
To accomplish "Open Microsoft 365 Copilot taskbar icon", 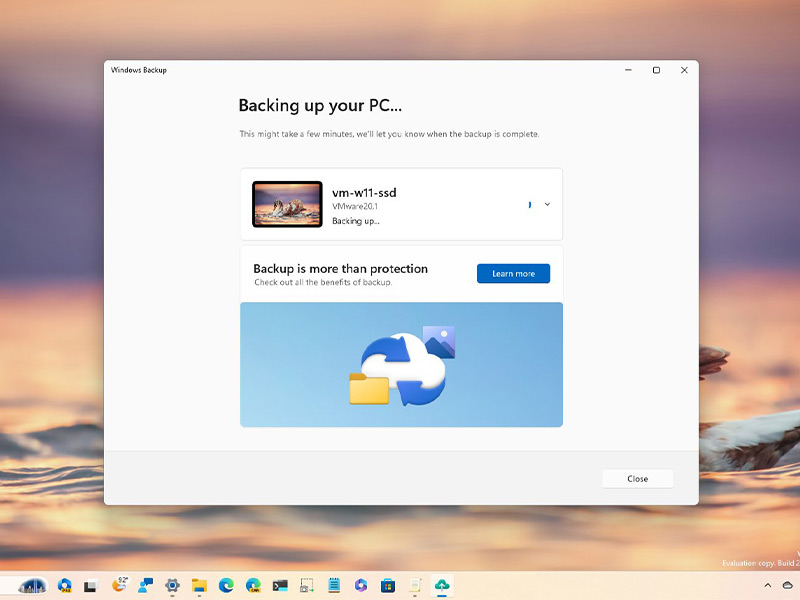I will [x=361, y=585].
